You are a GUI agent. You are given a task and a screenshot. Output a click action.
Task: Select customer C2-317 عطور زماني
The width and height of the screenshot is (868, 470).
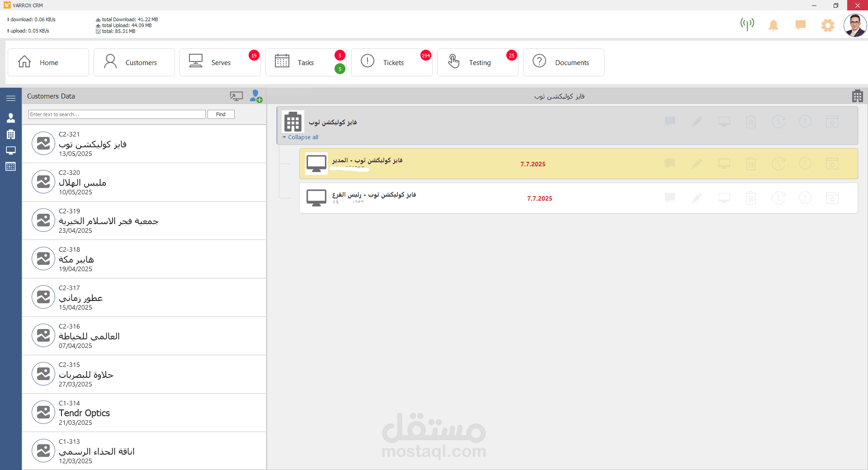tap(144, 297)
